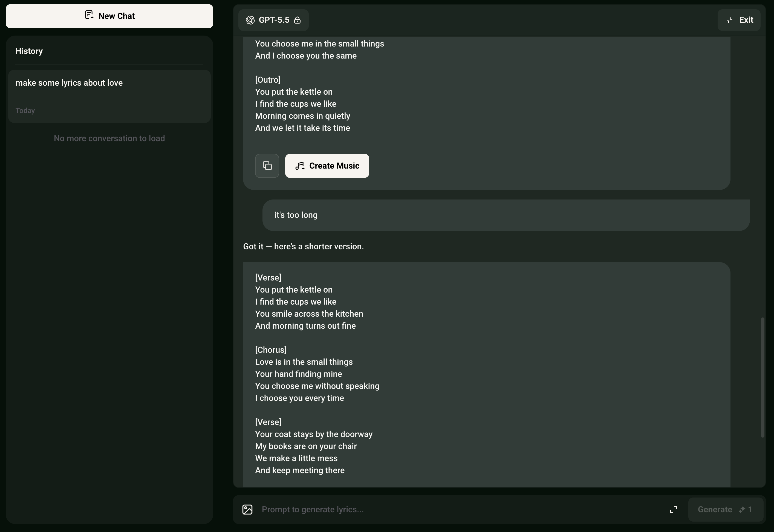The image size is (774, 532).
Task: Click the music note icon in Create Music
Action: pos(300,166)
